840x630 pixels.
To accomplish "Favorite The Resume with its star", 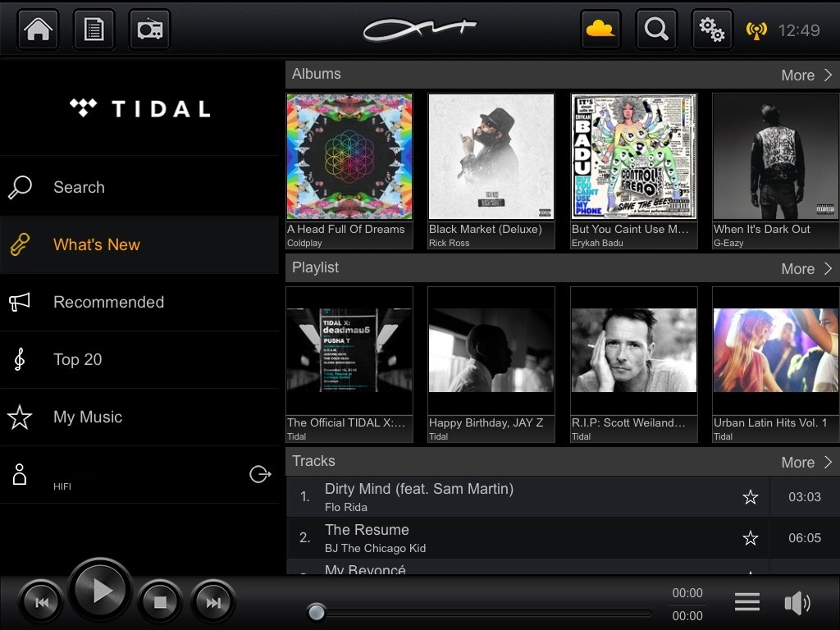I will pyautogui.click(x=751, y=538).
